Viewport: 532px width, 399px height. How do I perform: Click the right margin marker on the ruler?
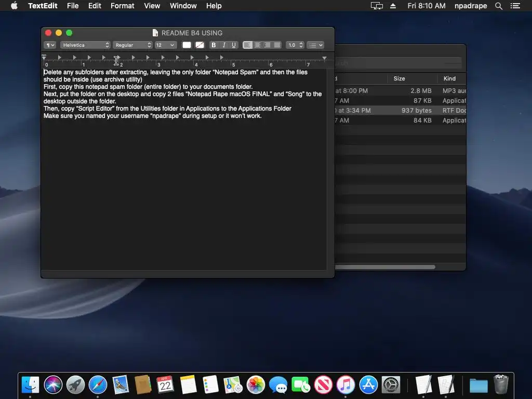324,58
